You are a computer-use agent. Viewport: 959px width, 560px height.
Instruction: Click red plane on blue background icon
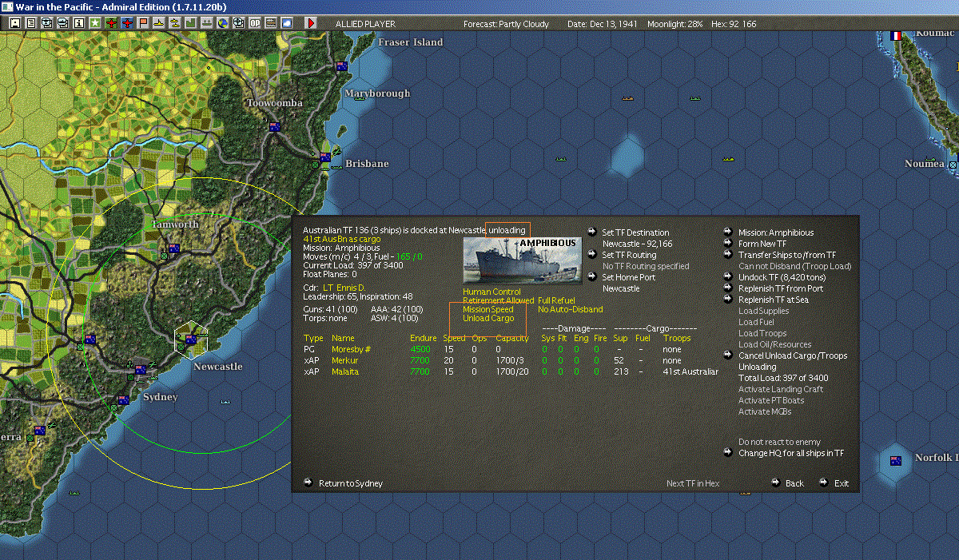pos(127,24)
